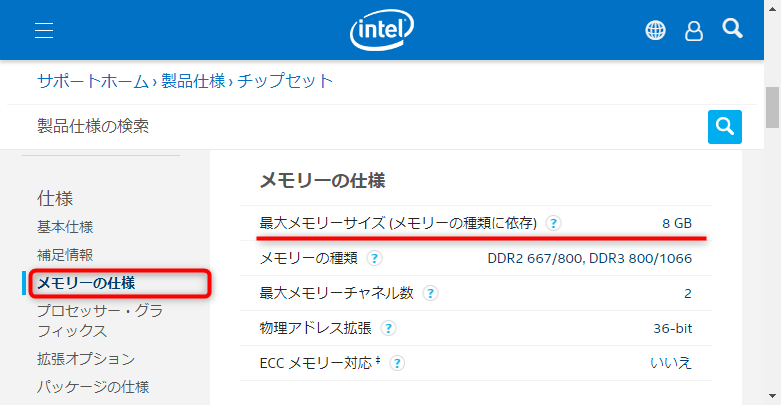781x405 pixels.
Task: Open the header search magnifier
Action: (x=732, y=28)
